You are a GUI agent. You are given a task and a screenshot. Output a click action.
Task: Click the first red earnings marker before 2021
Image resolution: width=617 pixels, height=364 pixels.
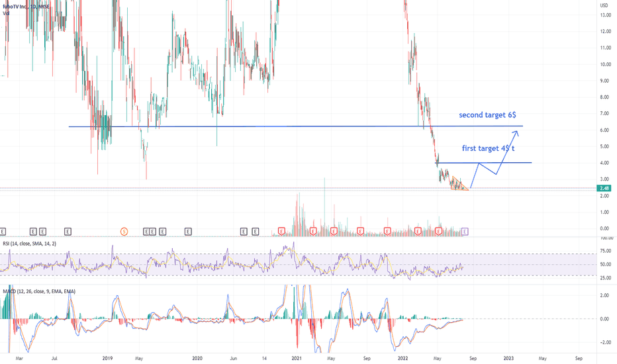coord(281,232)
